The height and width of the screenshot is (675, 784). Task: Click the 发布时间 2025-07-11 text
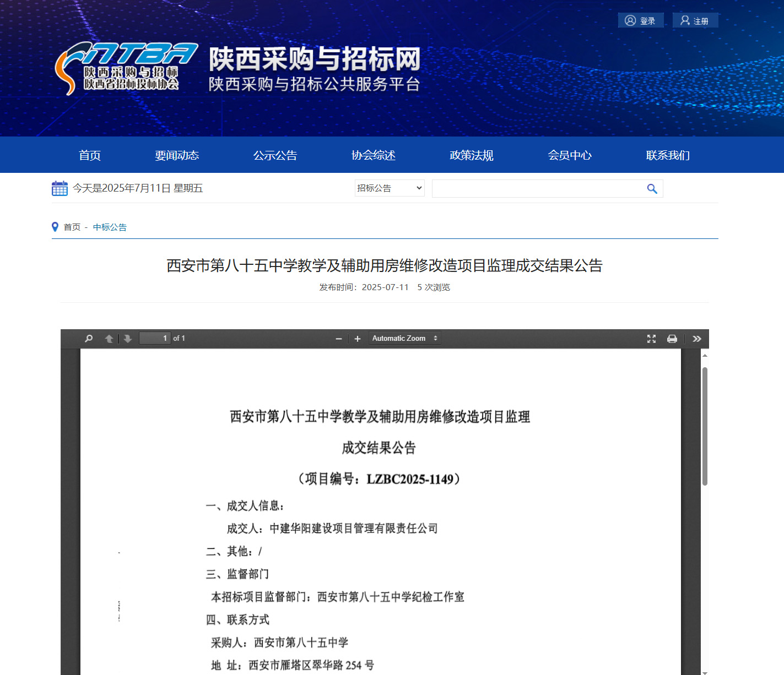[364, 287]
